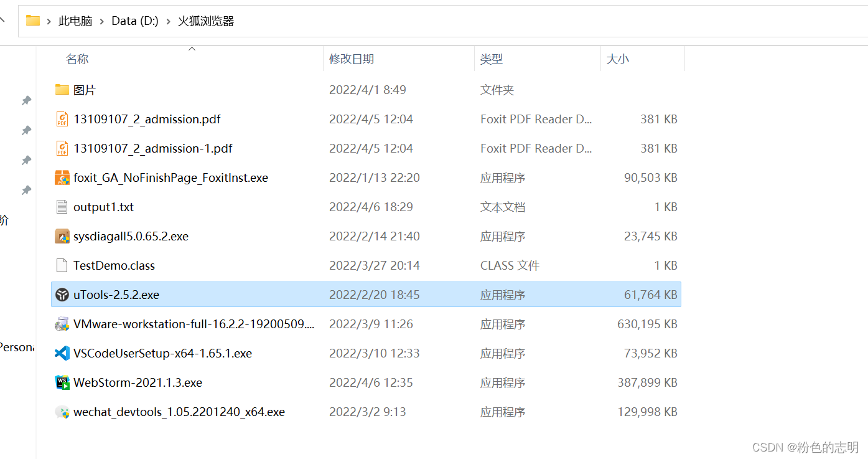This screenshot has height=459, width=868.
Task: Click the date 2022/4/6 18:29
Action: 371,207
